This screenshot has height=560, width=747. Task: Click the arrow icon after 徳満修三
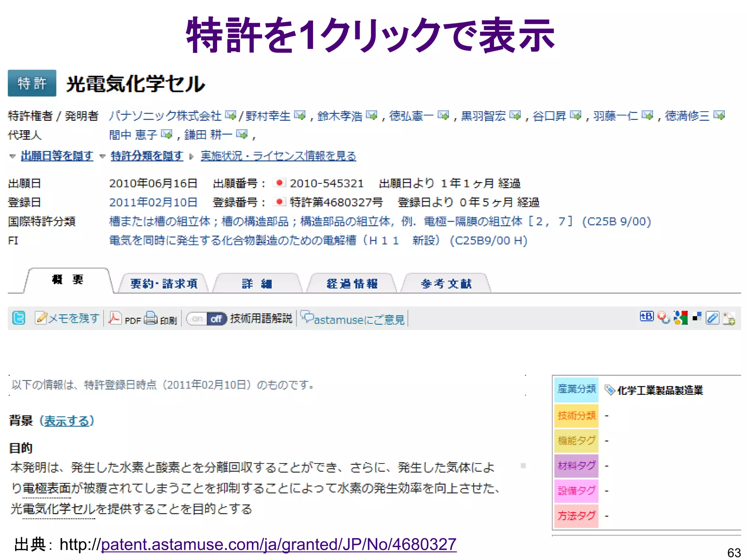click(x=719, y=115)
